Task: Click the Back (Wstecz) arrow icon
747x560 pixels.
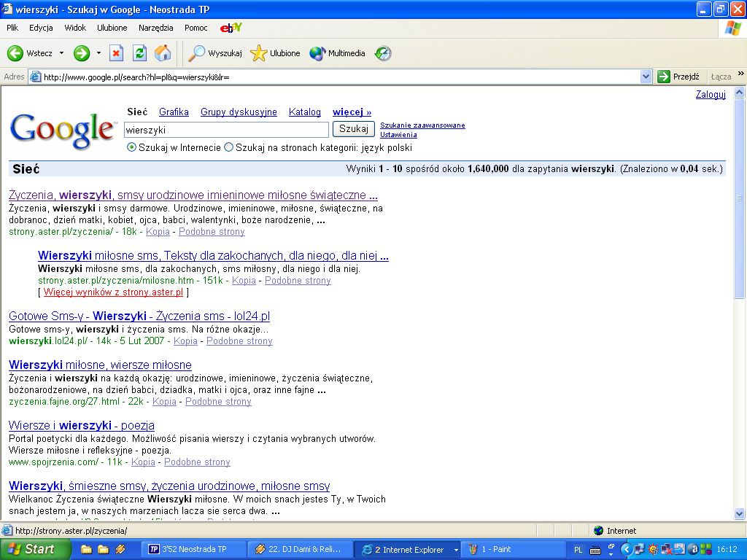Action: pos(15,53)
